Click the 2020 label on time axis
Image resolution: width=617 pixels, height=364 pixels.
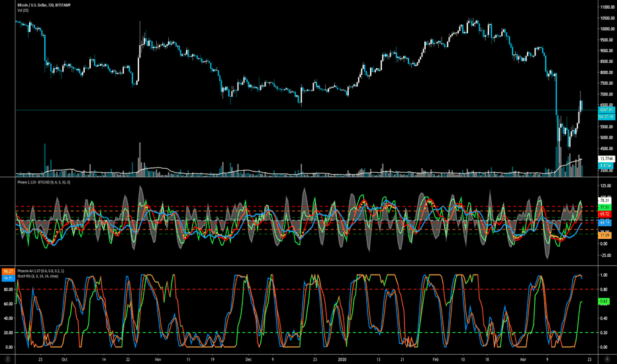[342, 359]
